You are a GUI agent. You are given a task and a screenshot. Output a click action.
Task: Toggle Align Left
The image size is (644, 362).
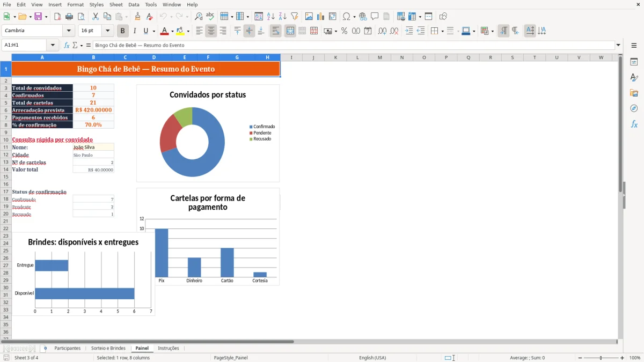[199, 31]
